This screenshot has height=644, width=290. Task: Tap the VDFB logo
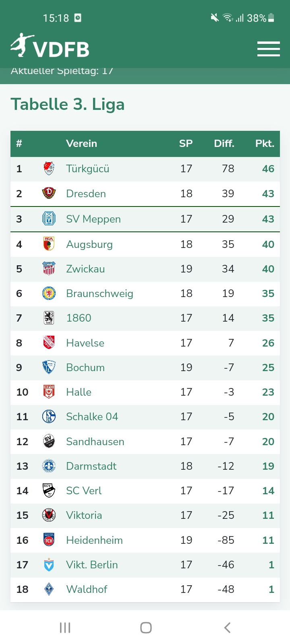tap(50, 47)
